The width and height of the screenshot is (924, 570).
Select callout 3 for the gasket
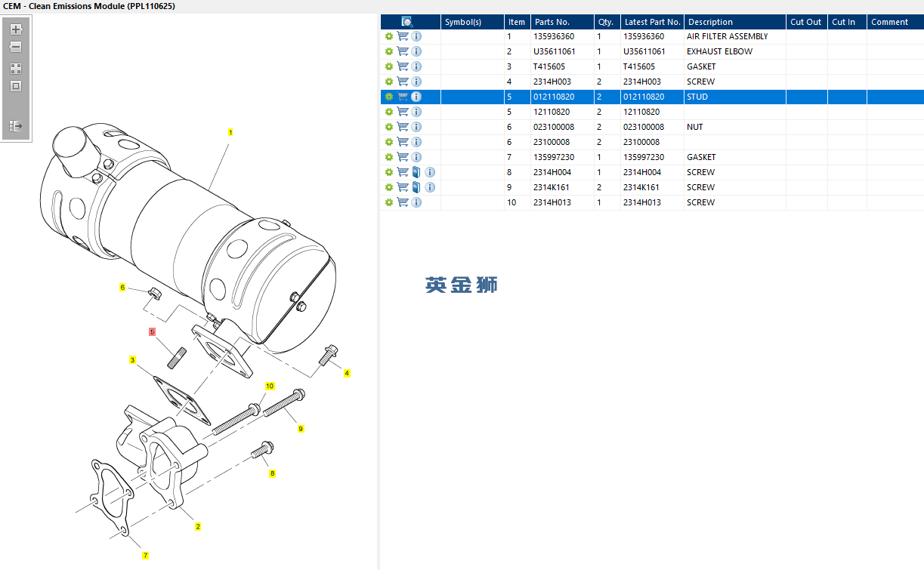[132, 360]
